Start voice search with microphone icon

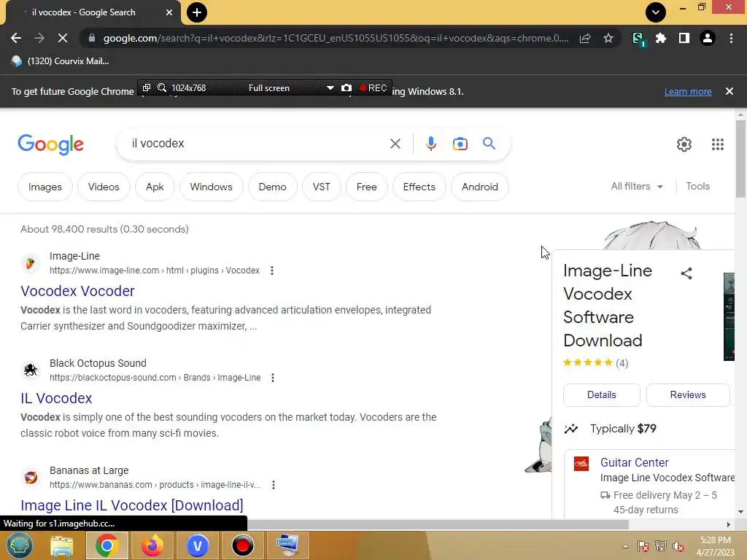(431, 144)
